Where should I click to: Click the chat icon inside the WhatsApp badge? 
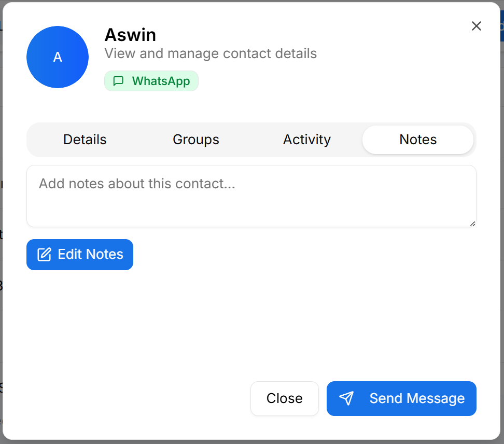coord(119,81)
